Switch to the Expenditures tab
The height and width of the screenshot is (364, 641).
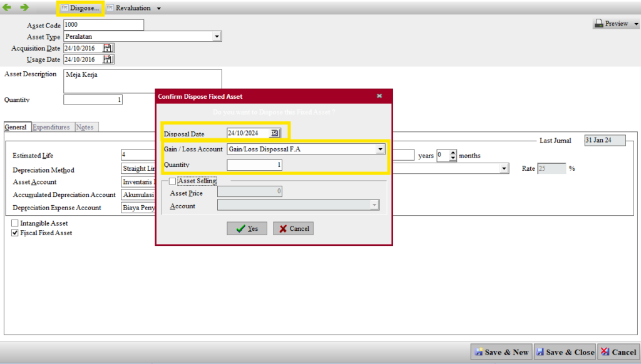51,127
